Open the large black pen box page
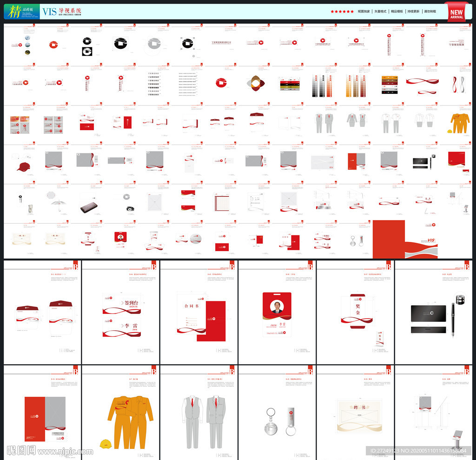Image resolution: width=476 pixels, height=460 pixels. coord(434,313)
